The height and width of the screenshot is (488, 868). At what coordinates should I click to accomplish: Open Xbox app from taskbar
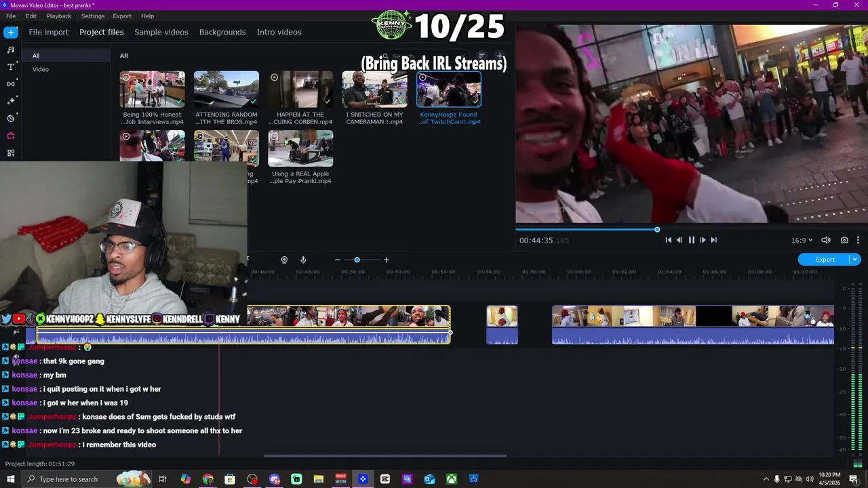coord(452,479)
